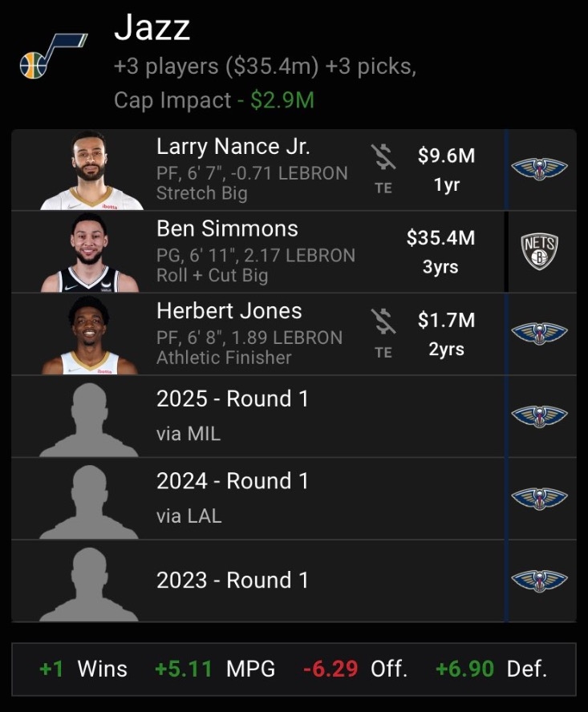Click the Jazz team name heading
Viewport: 588px width, 712px height.
click(x=152, y=29)
